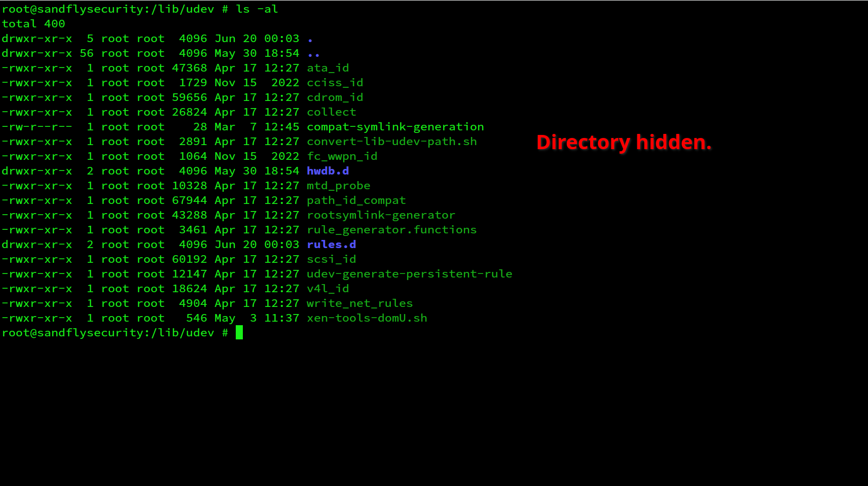This screenshot has width=868, height=486.
Task: Click rootsymlink-generator filename
Action: coord(381,215)
